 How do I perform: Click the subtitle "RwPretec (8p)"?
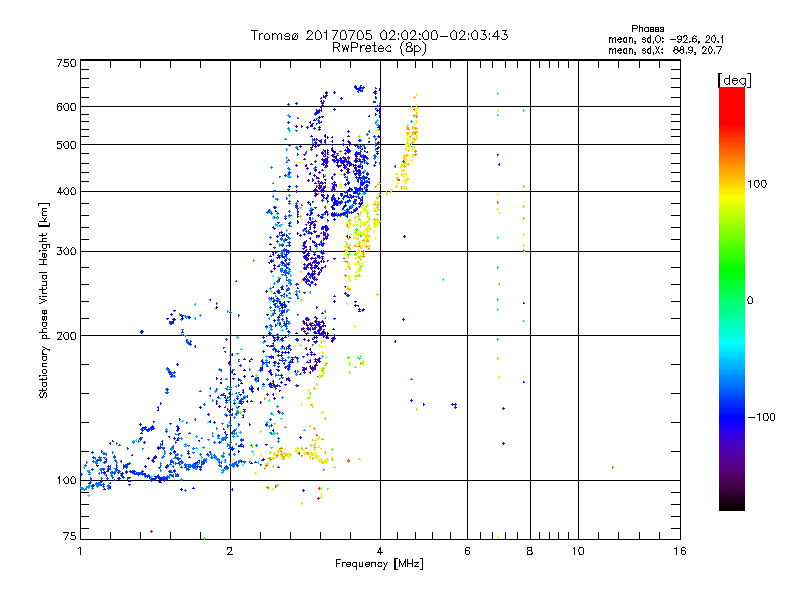pyautogui.click(x=379, y=48)
